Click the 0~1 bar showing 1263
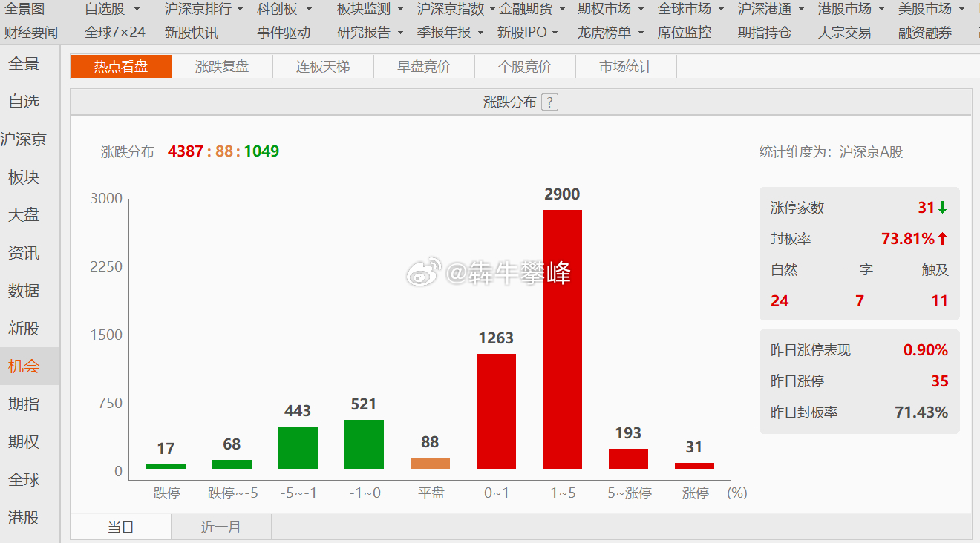 496,411
